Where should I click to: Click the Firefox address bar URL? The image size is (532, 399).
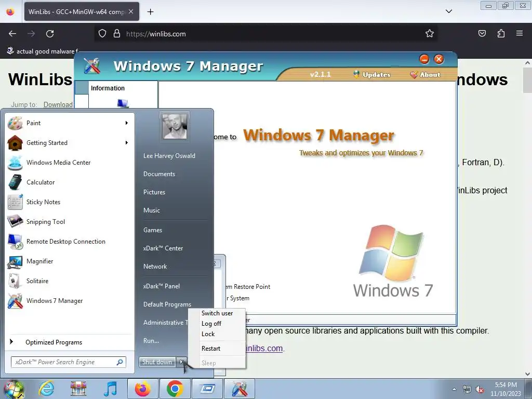[156, 34]
